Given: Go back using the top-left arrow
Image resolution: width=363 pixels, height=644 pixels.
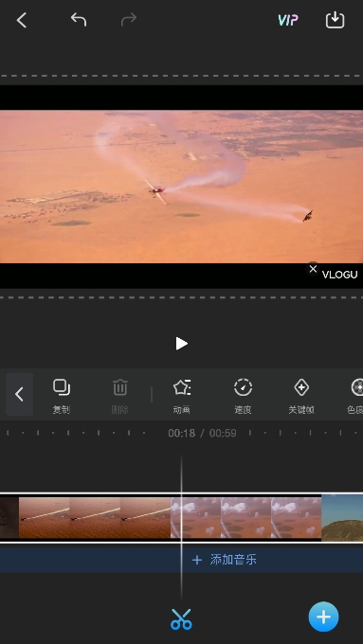Looking at the screenshot, I should point(22,20).
